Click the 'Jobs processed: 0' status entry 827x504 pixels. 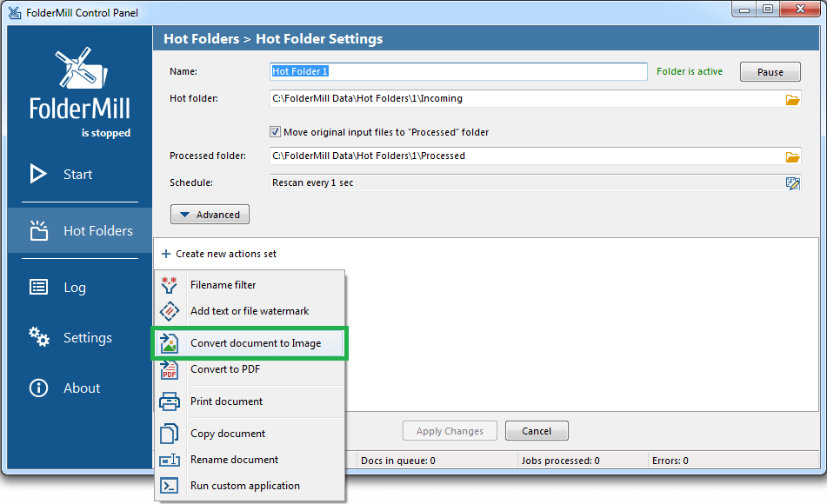[x=561, y=461]
